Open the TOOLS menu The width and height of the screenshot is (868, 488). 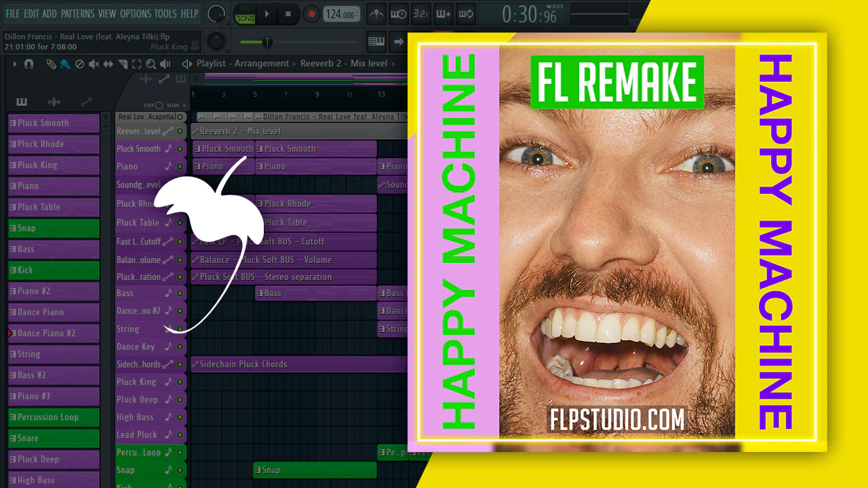coord(165,14)
